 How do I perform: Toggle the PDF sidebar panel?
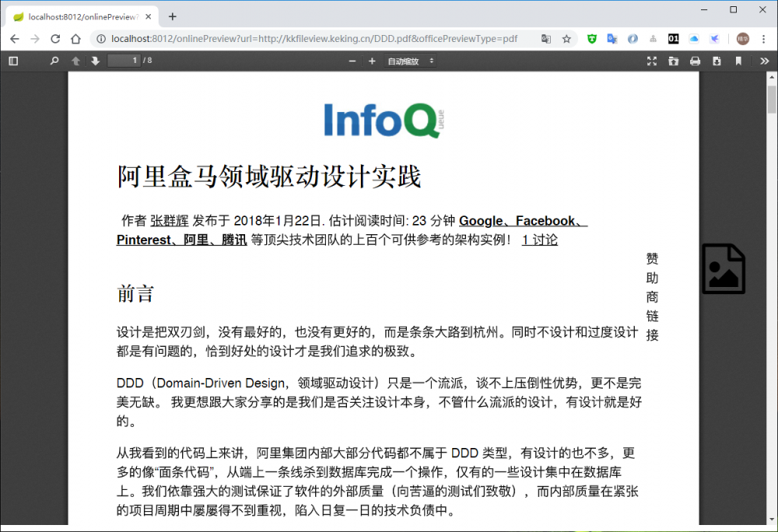coord(12,61)
